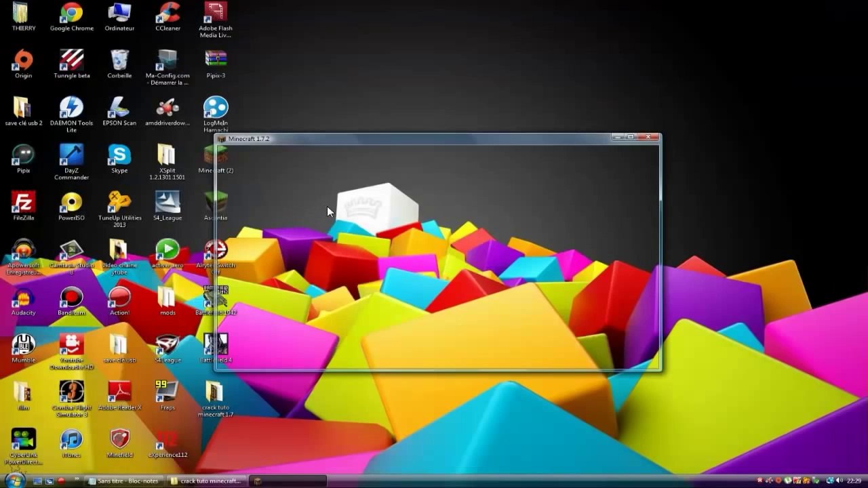
Task: Launch the Origin desktop shortcut
Action: pos(23,65)
